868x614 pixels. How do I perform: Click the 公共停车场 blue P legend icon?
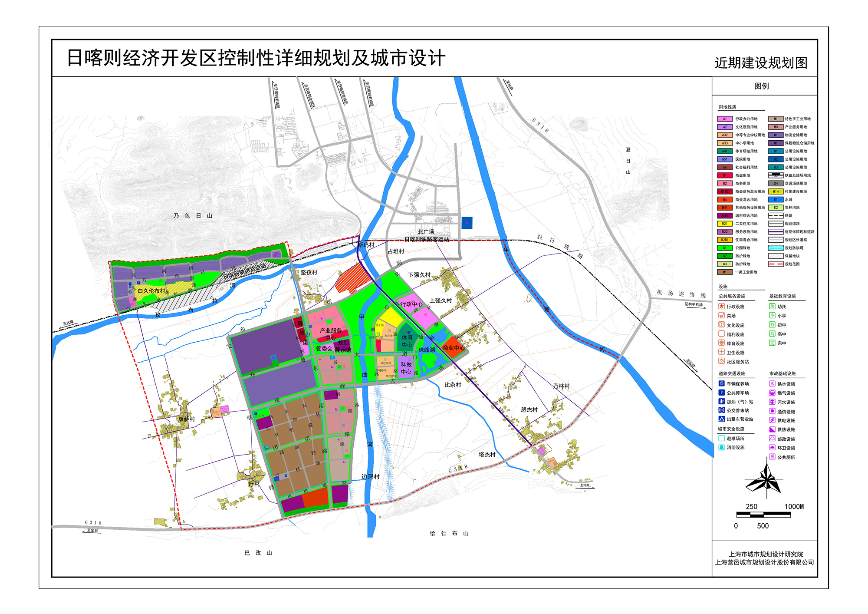(721, 393)
